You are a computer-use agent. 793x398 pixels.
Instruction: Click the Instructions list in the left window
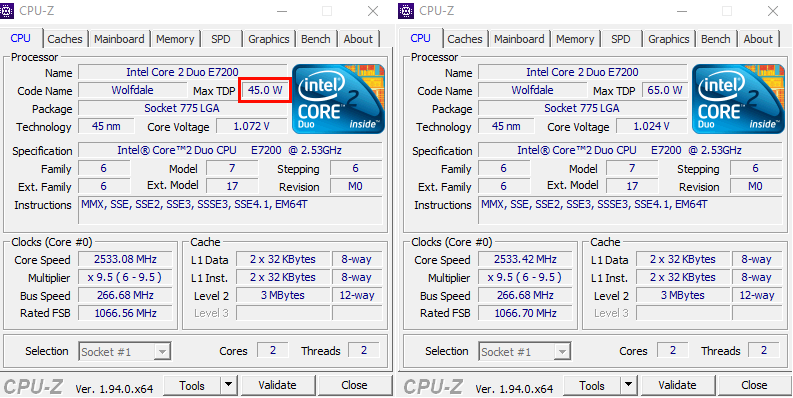pos(230,210)
